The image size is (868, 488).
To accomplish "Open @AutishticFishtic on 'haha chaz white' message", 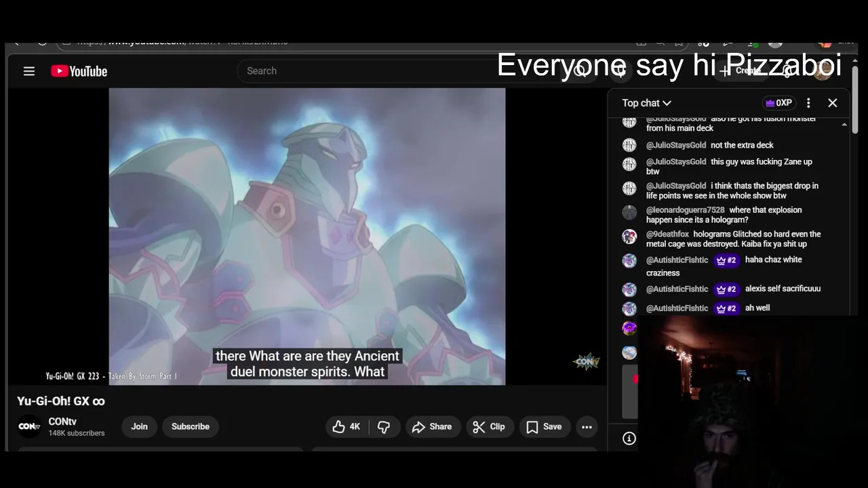I will point(677,260).
